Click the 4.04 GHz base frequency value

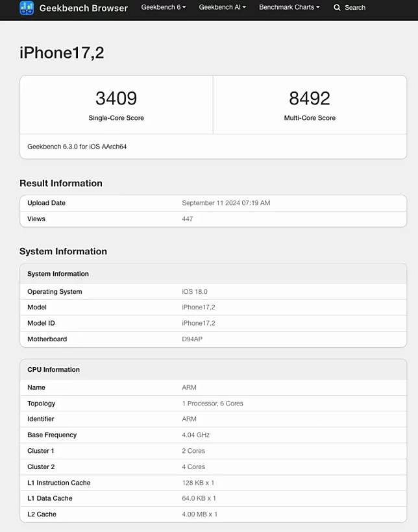[x=196, y=435]
